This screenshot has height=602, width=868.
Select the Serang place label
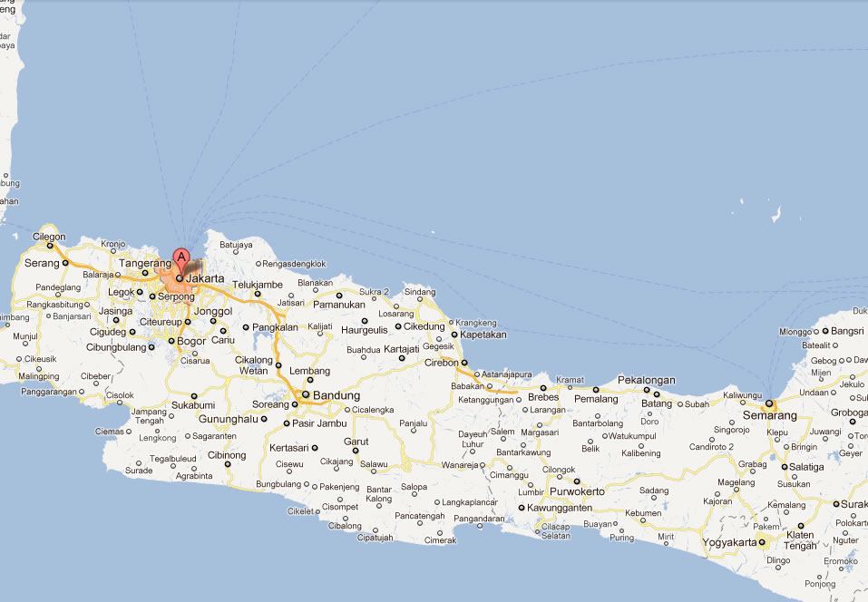[x=42, y=263]
